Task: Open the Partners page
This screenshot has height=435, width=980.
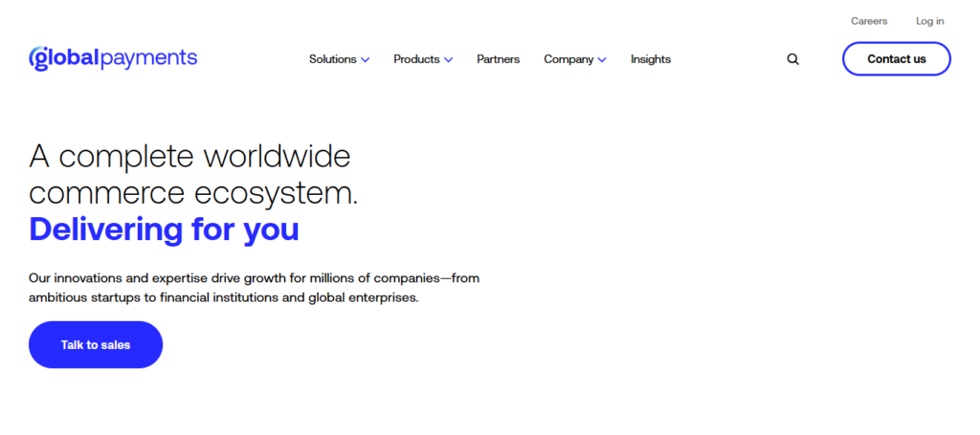Action: click(x=498, y=59)
